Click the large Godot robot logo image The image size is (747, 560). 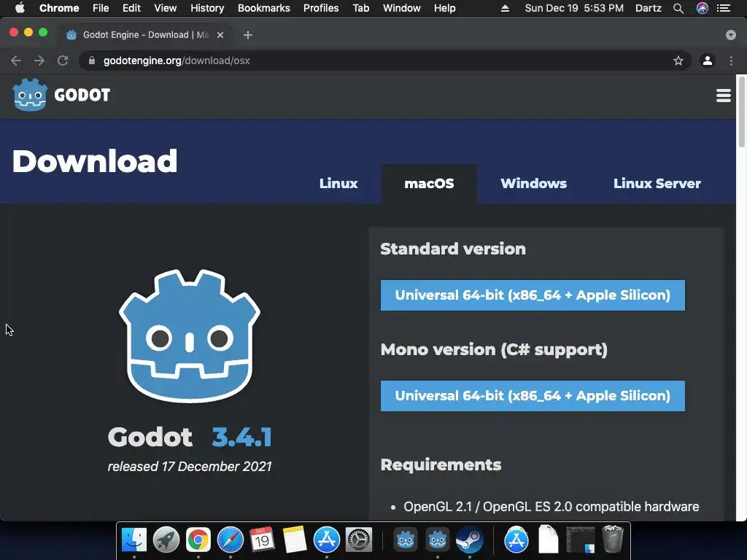190,335
